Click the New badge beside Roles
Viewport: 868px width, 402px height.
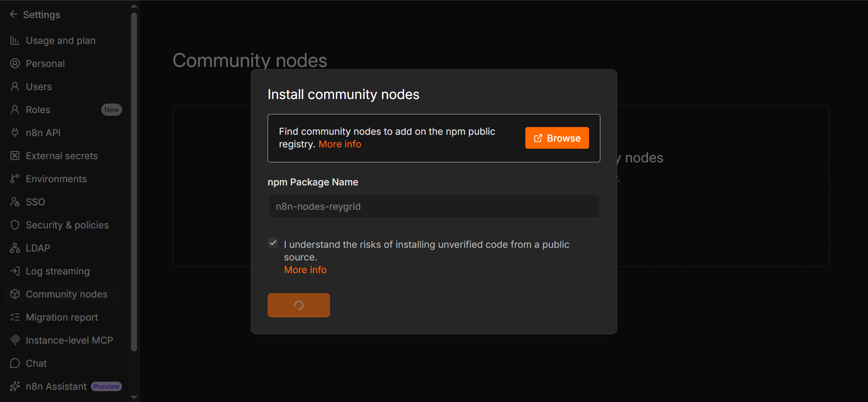click(x=112, y=110)
